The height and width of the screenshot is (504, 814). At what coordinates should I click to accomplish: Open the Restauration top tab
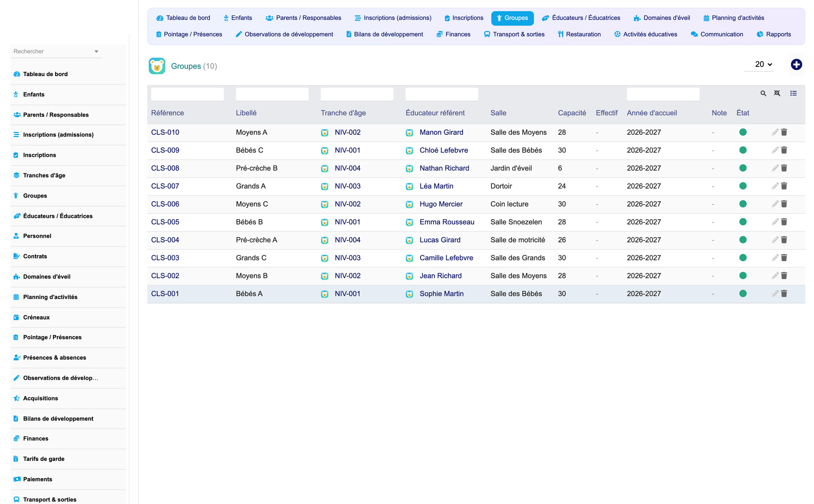point(579,34)
